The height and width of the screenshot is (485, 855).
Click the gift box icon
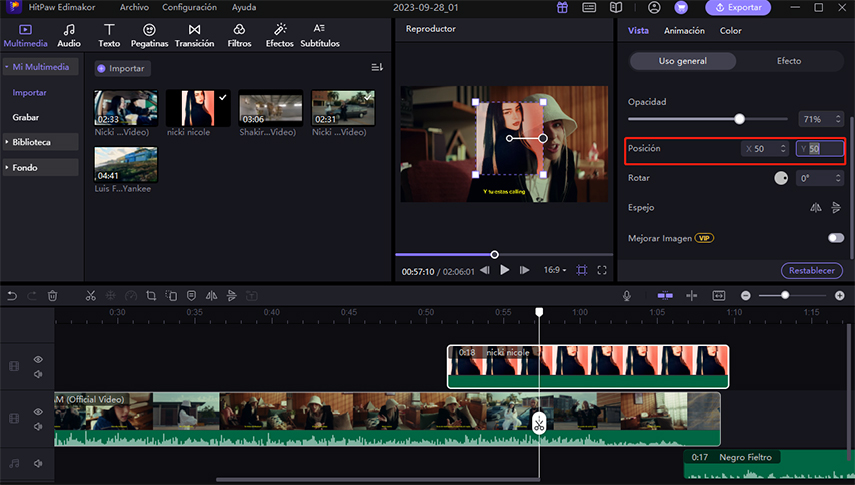(x=562, y=8)
